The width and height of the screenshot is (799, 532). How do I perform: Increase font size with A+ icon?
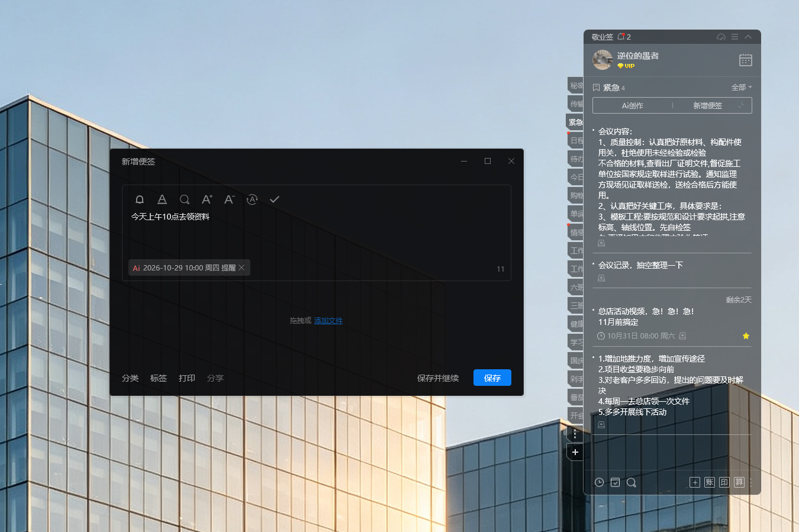pyautogui.click(x=207, y=199)
